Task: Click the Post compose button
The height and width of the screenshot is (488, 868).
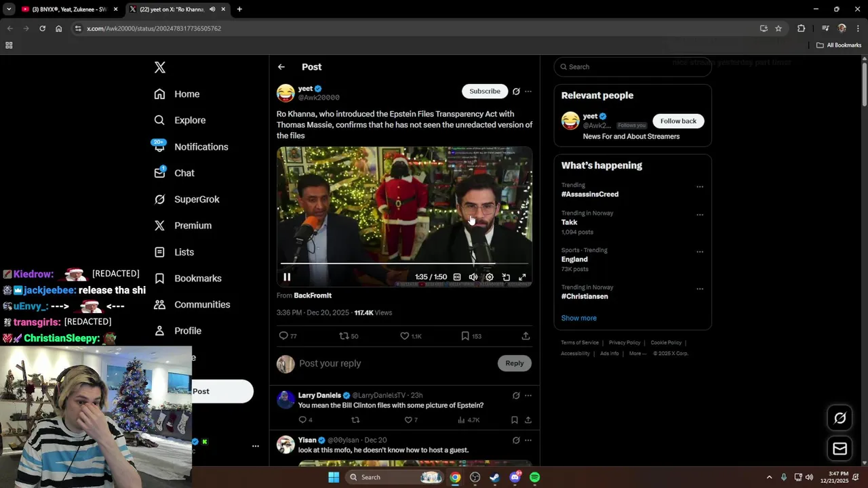Action: click(x=222, y=391)
